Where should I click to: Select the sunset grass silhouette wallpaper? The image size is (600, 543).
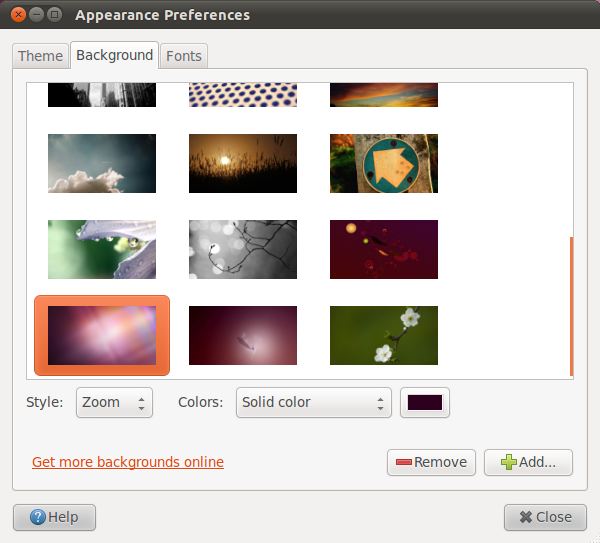coord(243,163)
